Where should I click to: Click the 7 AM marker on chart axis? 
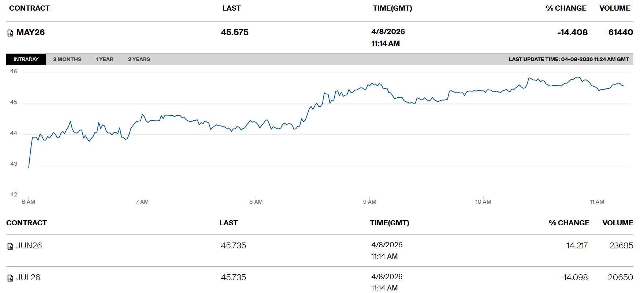point(142,202)
